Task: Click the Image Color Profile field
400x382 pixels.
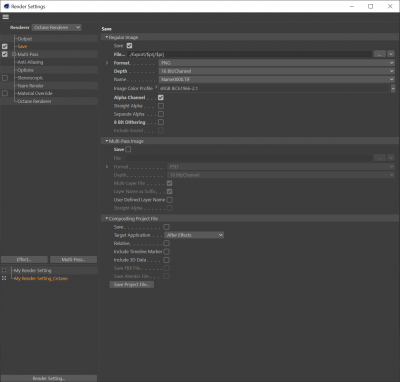Action: coord(274,88)
